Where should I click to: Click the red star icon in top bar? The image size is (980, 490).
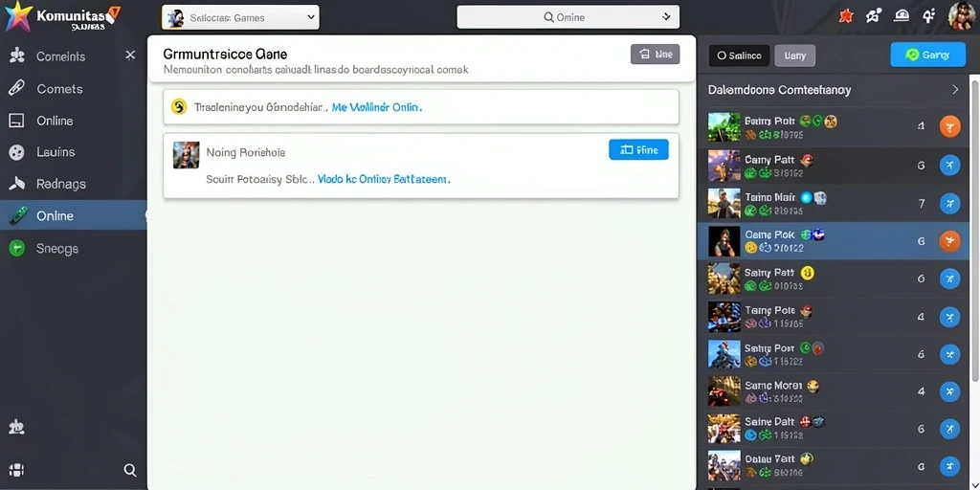[846, 17]
